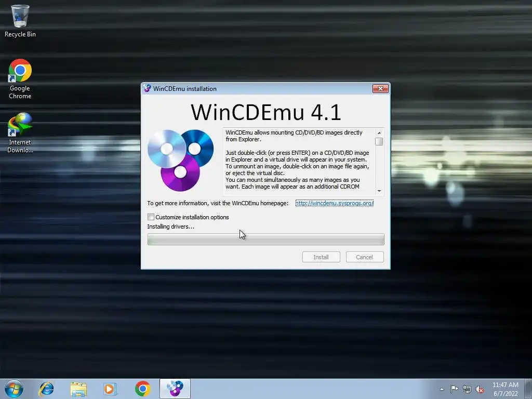Click the muted volume tray icon
Viewport: 532px width, 399px height.
coord(480,389)
